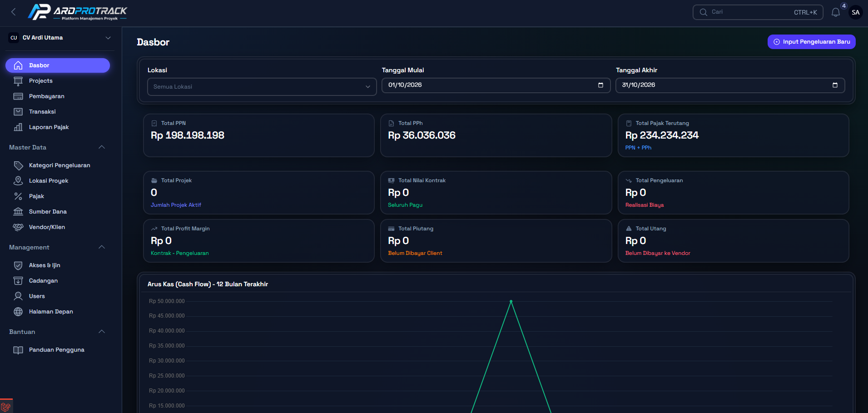Click the back arrow in the header
The width and height of the screenshot is (868, 413).
14,12
